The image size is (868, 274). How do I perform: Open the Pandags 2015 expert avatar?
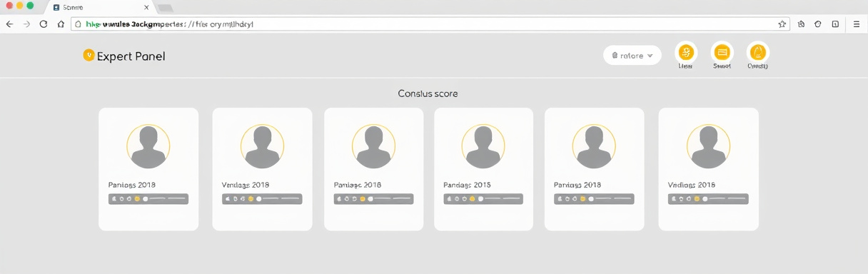(x=483, y=146)
